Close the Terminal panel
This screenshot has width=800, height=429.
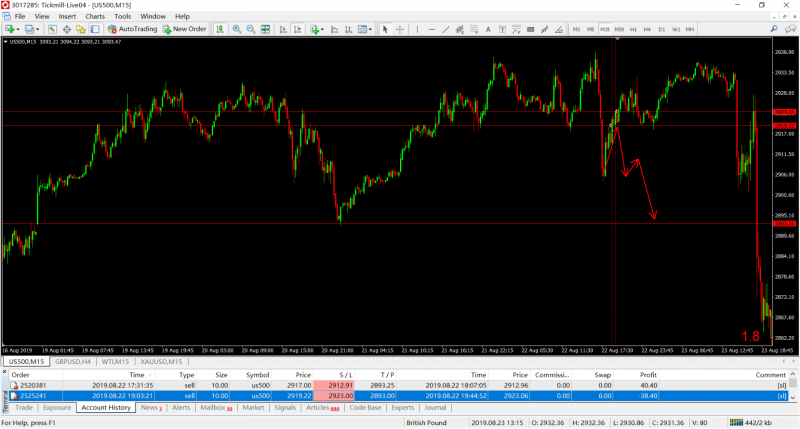pyautogui.click(x=5, y=373)
